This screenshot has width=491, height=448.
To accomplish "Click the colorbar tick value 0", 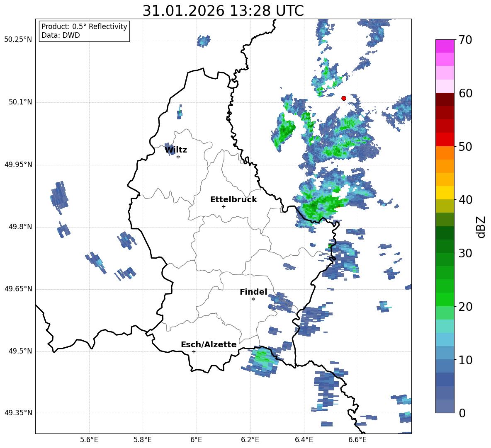I will pos(462,413).
